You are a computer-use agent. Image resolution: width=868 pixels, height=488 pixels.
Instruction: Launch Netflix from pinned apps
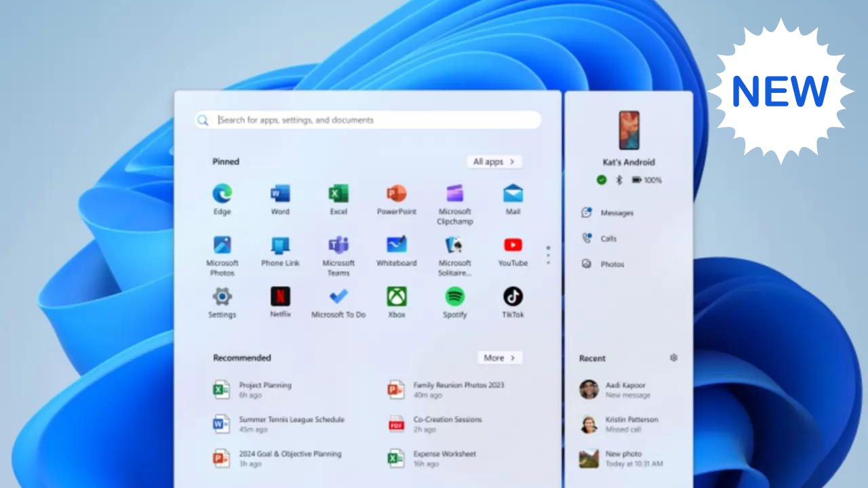[x=280, y=302]
